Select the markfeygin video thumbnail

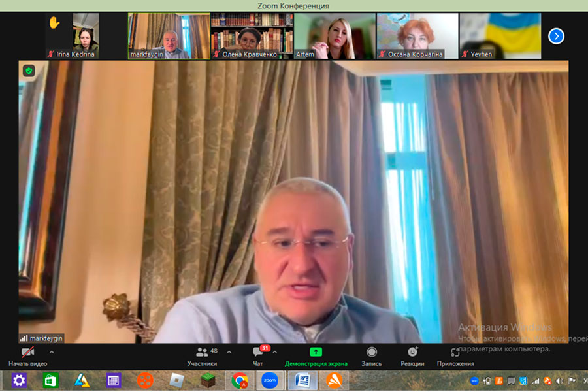click(x=169, y=36)
